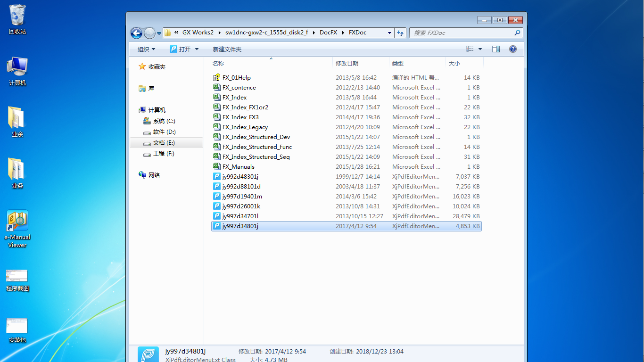Click the 打开 toolbar button
The width and height of the screenshot is (644, 362).
pyautogui.click(x=180, y=49)
